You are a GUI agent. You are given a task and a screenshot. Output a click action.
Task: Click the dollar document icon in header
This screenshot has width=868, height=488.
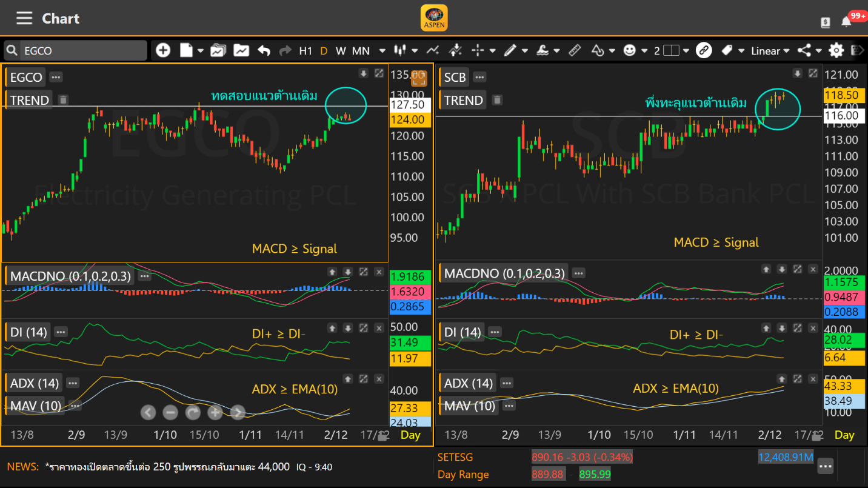tap(826, 22)
